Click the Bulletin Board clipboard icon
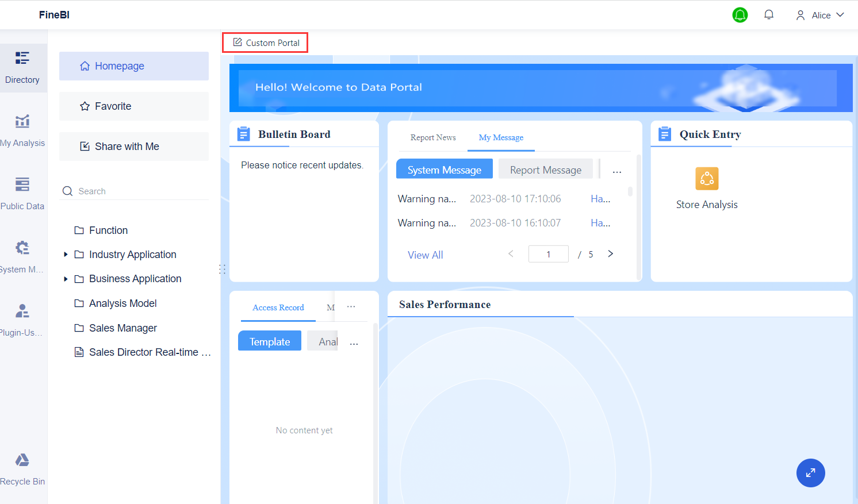858x504 pixels. pyautogui.click(x=244, y=134)
